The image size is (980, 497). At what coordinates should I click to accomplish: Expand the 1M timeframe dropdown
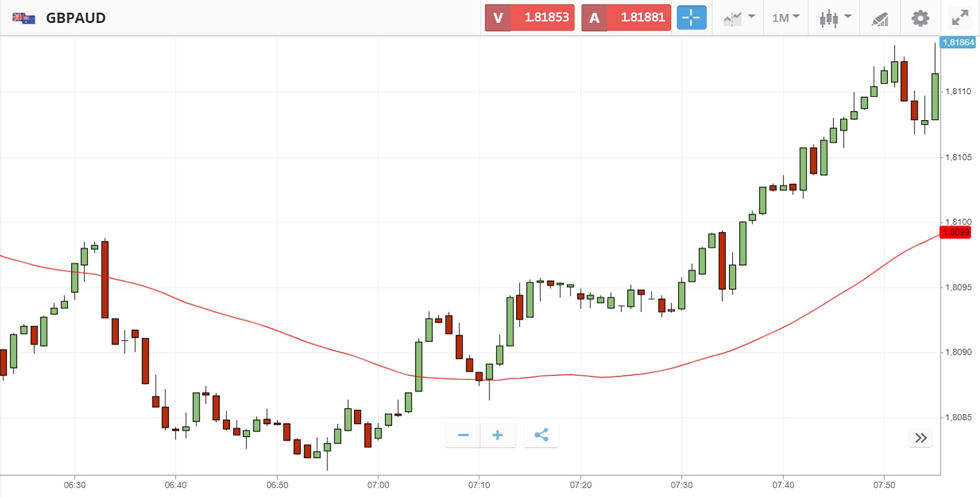tap(786, 18)
